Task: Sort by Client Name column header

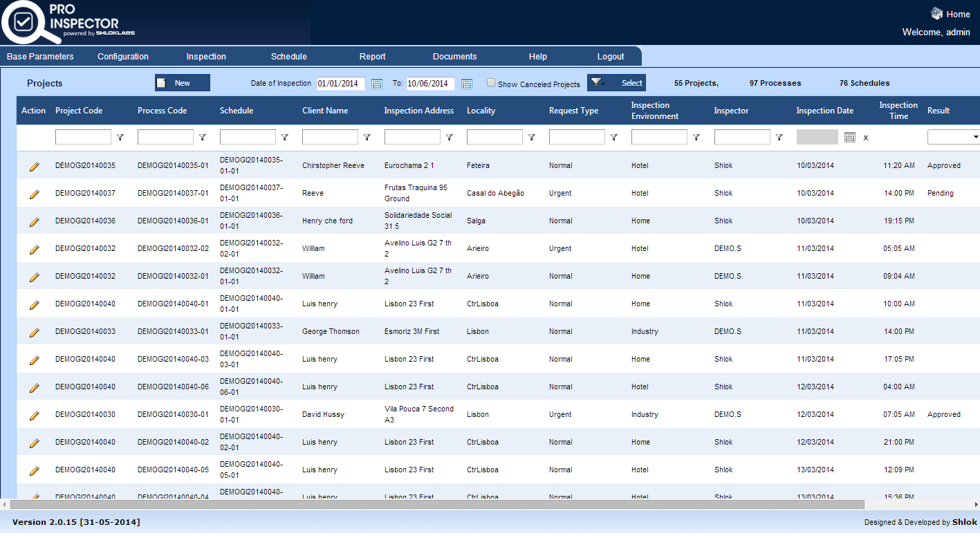Action: coord(325,111)
